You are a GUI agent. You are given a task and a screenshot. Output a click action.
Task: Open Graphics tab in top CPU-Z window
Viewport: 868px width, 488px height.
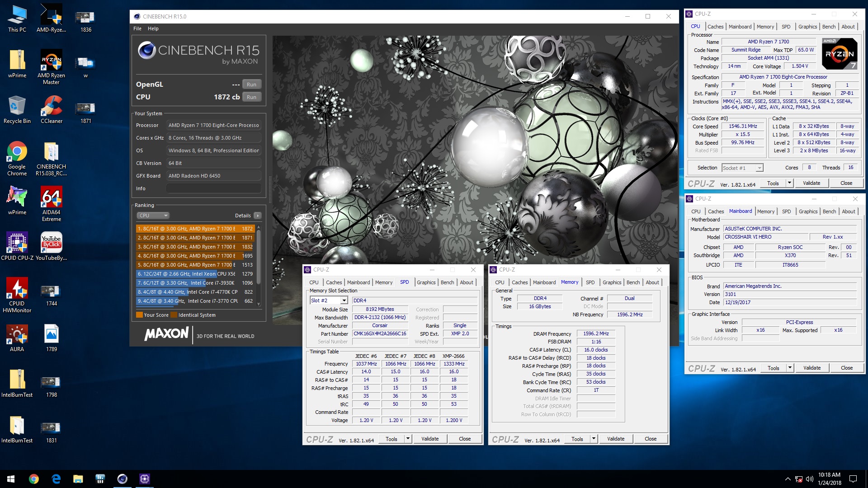point(807,27)
